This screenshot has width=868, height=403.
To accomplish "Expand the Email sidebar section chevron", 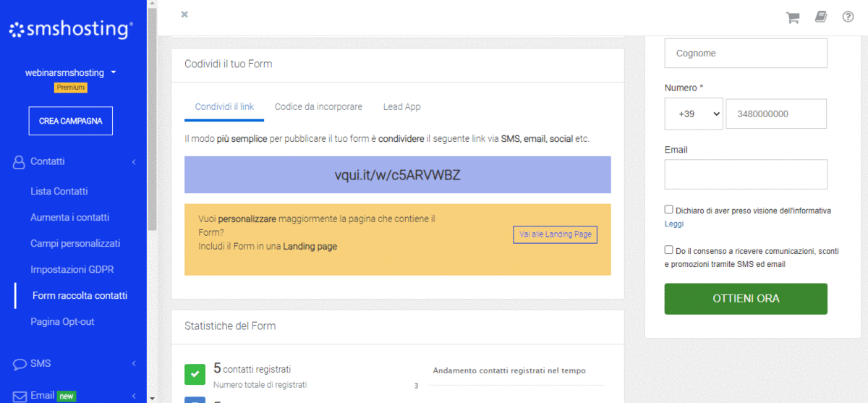I will pyautogui.click(x=134, y=396).
